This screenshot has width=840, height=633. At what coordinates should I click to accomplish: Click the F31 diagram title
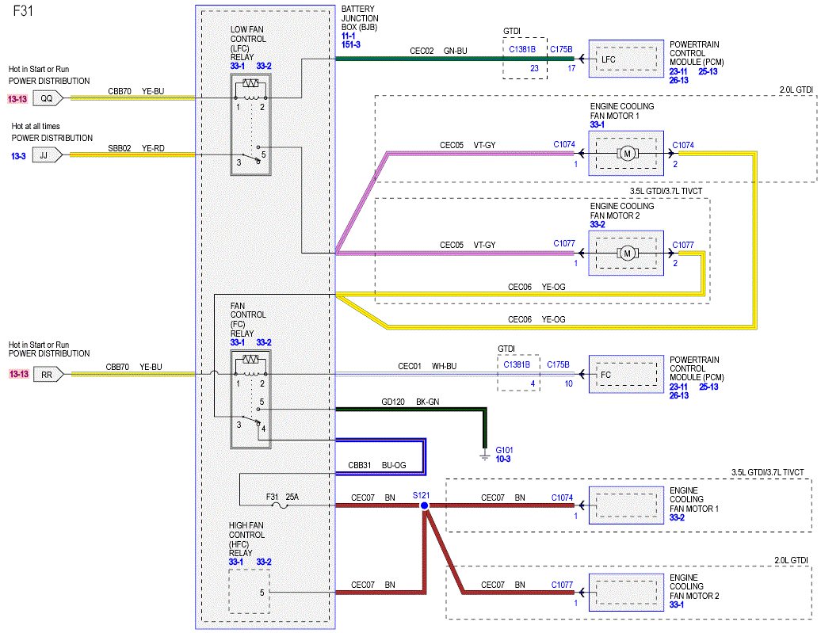[23, 11]
